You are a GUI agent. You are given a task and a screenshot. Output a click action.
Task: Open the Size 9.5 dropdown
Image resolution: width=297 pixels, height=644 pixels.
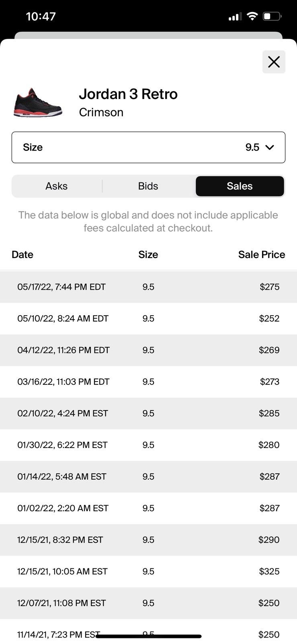148,147
